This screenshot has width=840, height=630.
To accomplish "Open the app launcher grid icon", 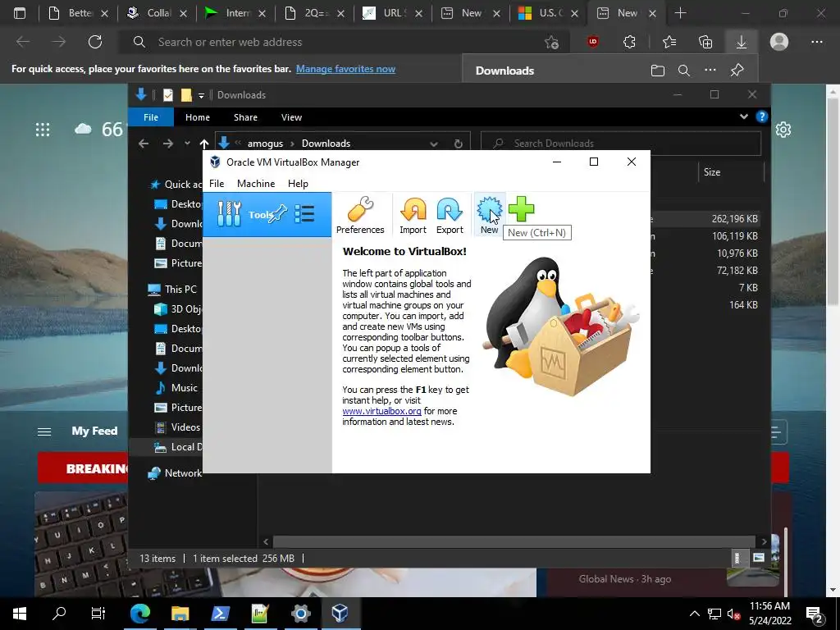I will click(43, 130).
